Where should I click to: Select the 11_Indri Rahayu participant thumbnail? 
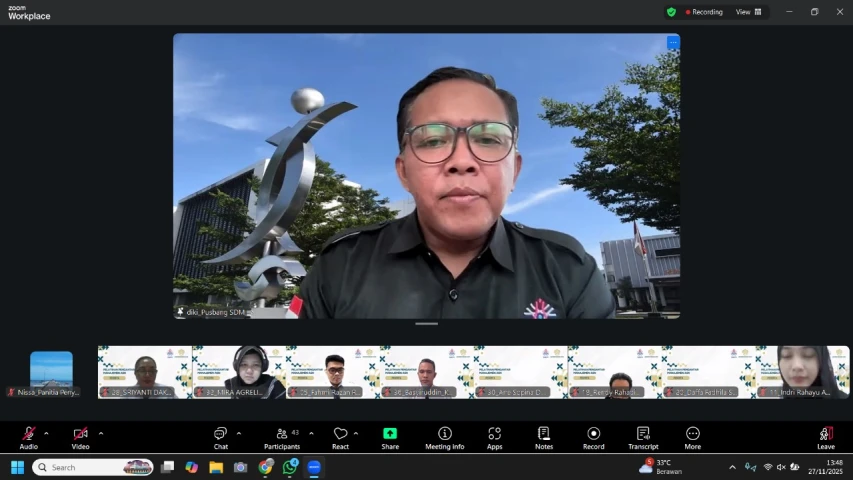803,372
